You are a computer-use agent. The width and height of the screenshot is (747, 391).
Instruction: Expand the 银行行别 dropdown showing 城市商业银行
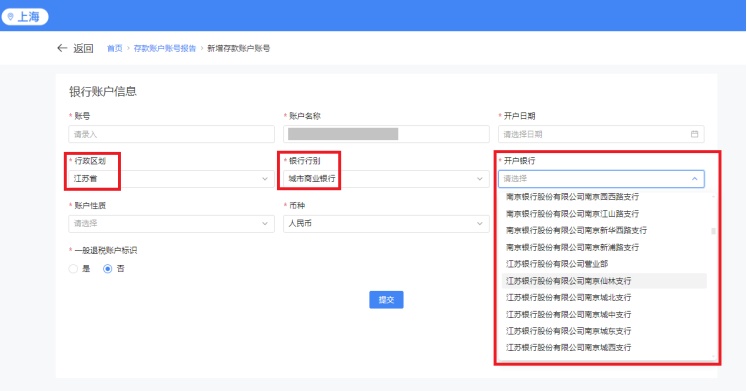386,179
